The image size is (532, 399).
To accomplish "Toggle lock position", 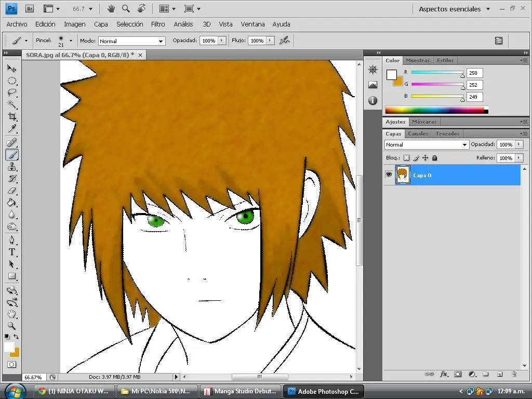I will pos(425,158).
